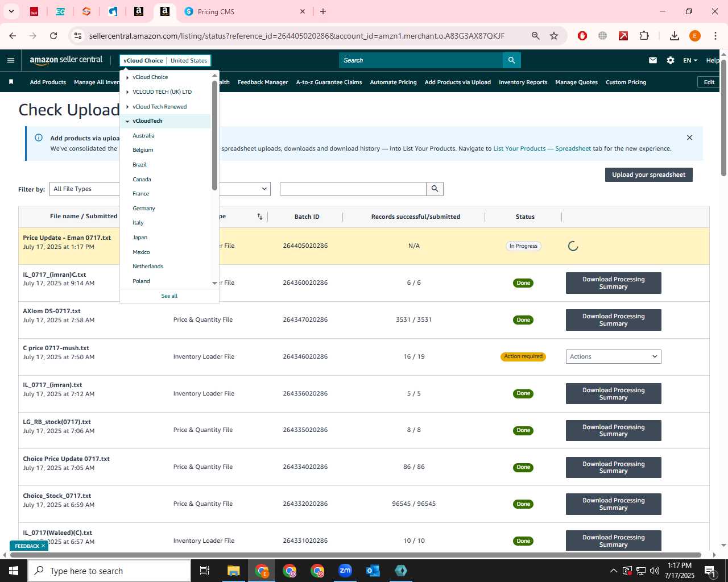
Task: Expand VCLOUD TECH (UK) LTD account
Action: (127, 92)
